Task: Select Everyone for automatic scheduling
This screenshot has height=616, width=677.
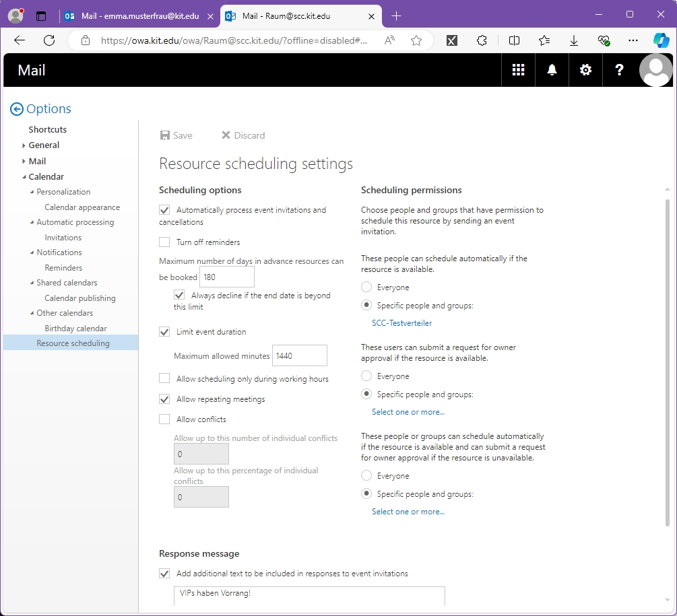Action: tap(366, 287)
